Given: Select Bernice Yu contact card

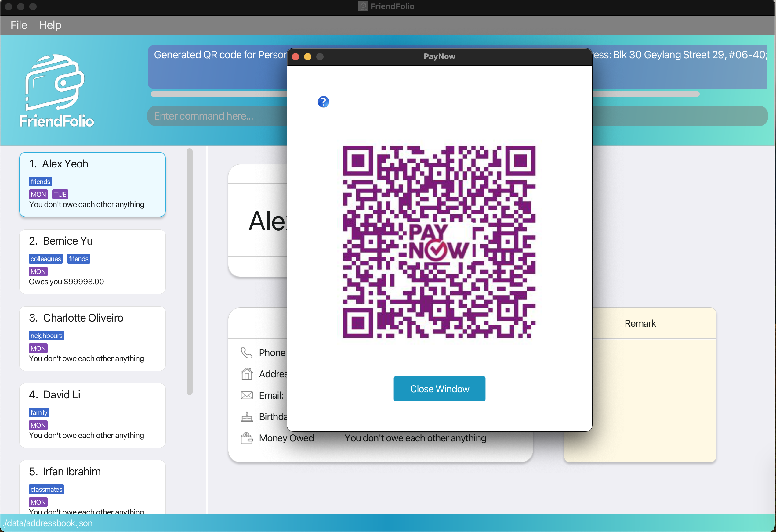Looking at the screenshot, I should point(92,261).
